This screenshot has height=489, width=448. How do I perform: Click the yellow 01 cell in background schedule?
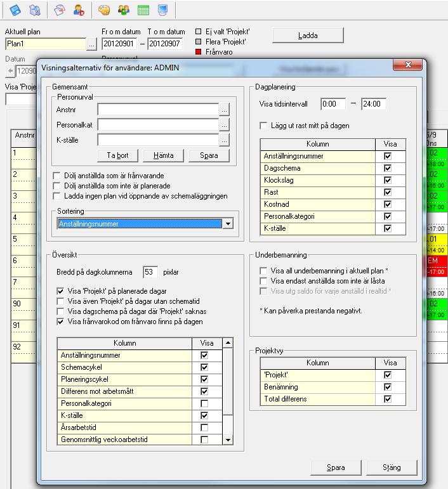coord(437,239)
